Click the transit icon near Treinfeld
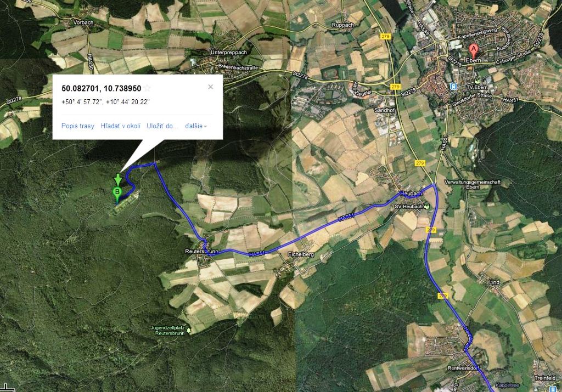The width and height of the screenshot is (562, 392). tap(554, 388)
